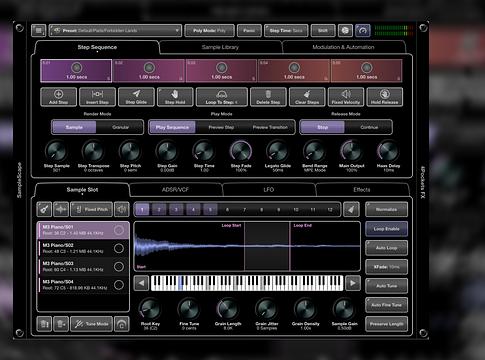Open the Effects tab
The height and width of the screenshot is (360, 485).
(x=362, y=190)
